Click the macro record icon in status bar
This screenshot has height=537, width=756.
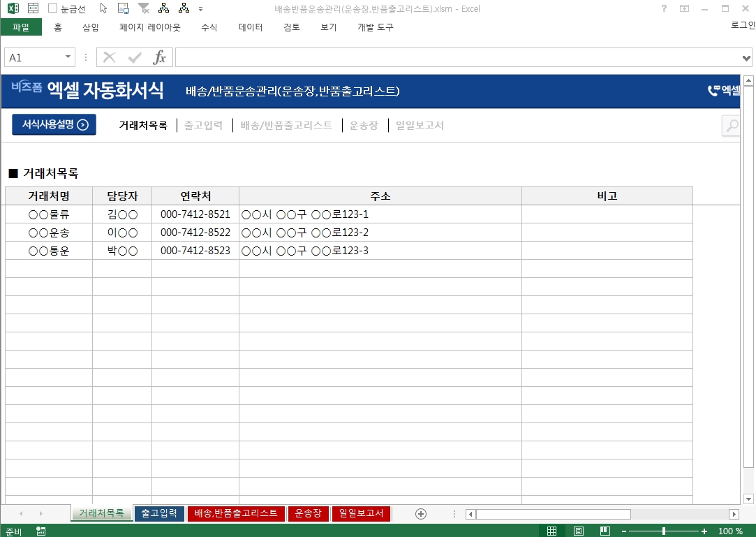pyautogui.click(x=41, y=531)
